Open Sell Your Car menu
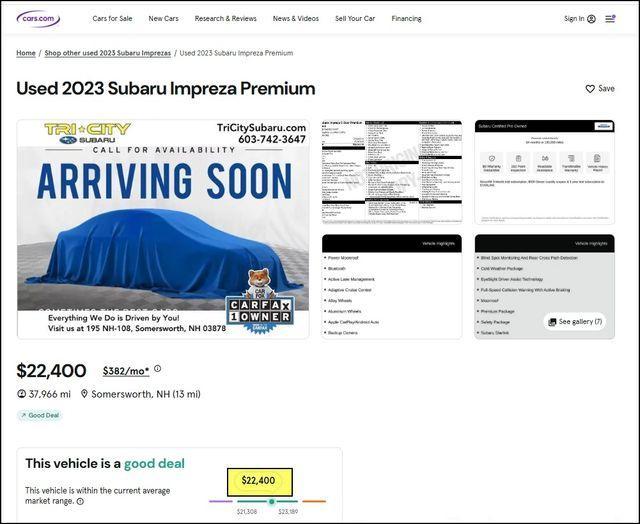 [x=355, y=18]
